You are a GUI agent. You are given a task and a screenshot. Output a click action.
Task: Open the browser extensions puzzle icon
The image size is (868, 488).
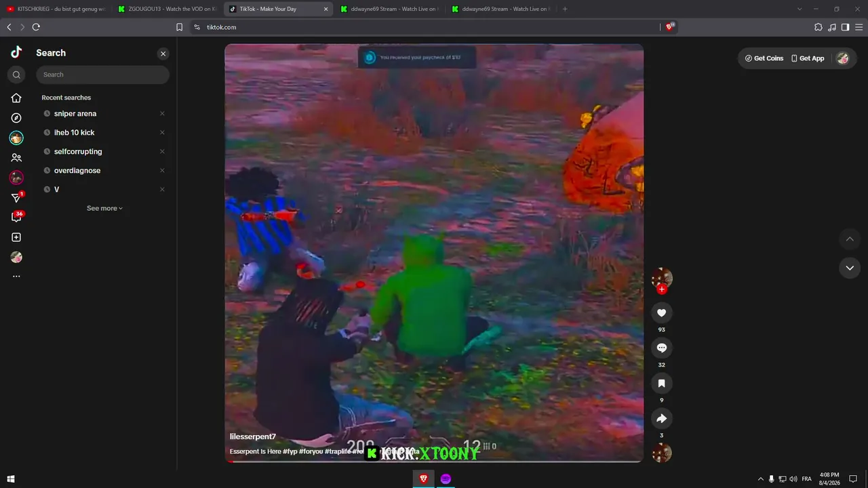(x=818, y=27)
